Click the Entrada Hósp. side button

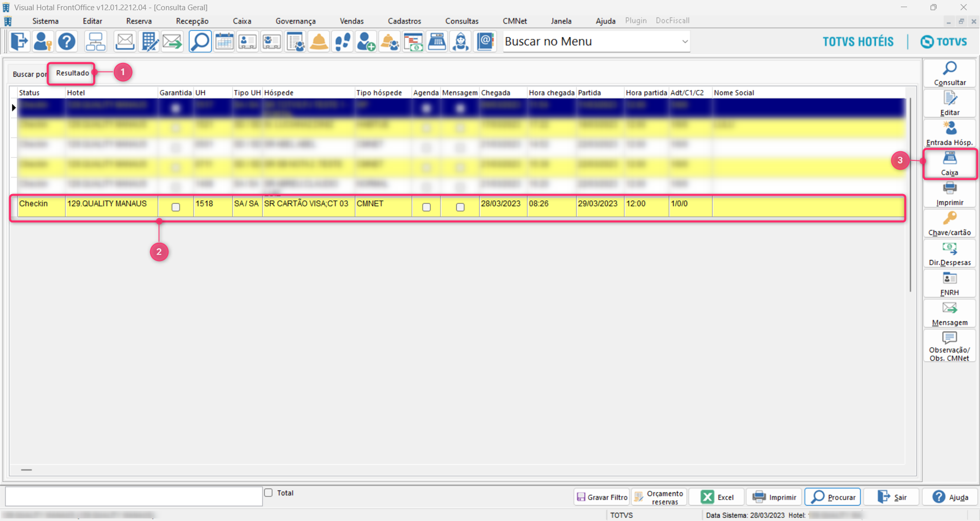tap(949, 133)
